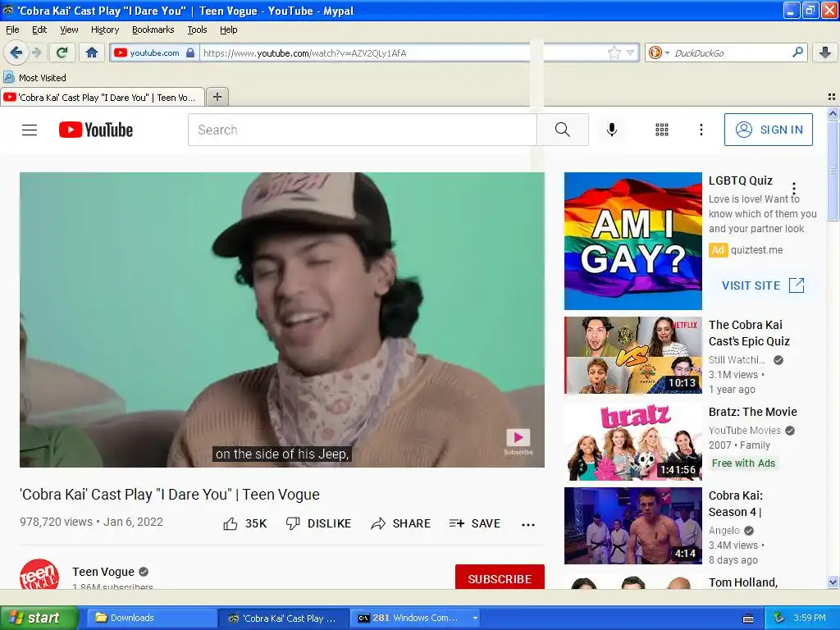
Task: Click the system tray icon beside the clock
Action: (779, 618)
